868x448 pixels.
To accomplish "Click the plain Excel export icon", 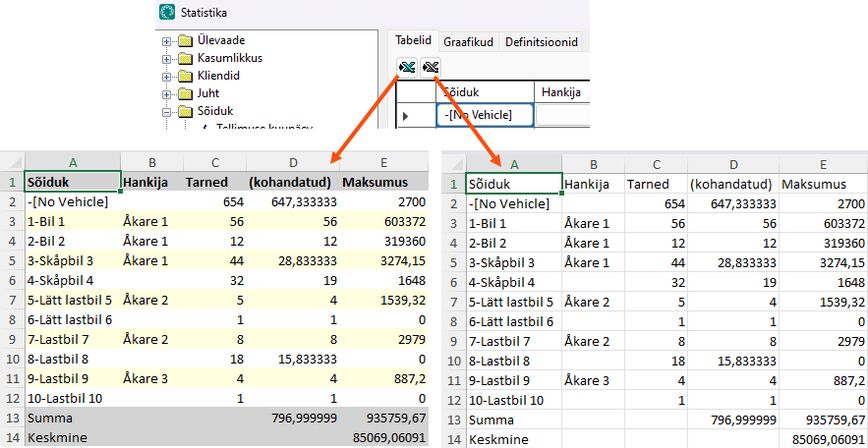I will (430, 67).
